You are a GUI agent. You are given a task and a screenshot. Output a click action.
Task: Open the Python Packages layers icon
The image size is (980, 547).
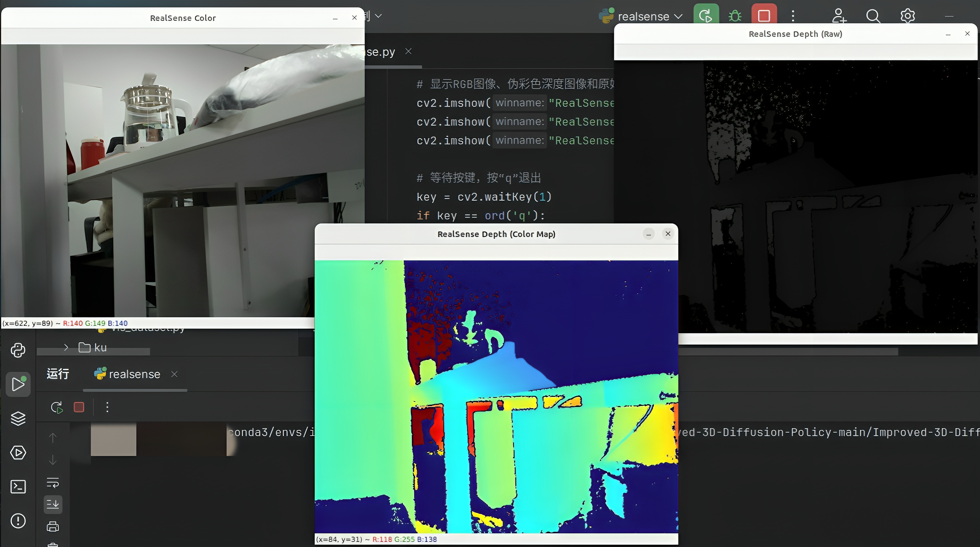(x=18, y=418)
